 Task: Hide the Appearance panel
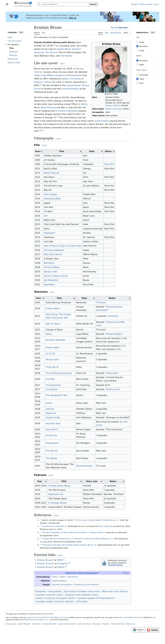(153, 33)
